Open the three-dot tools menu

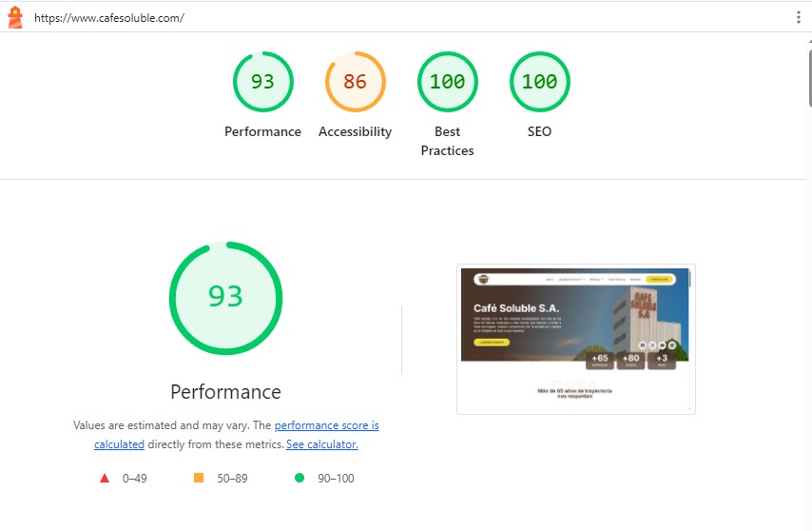pyautogui.click(x=798, y=17)
